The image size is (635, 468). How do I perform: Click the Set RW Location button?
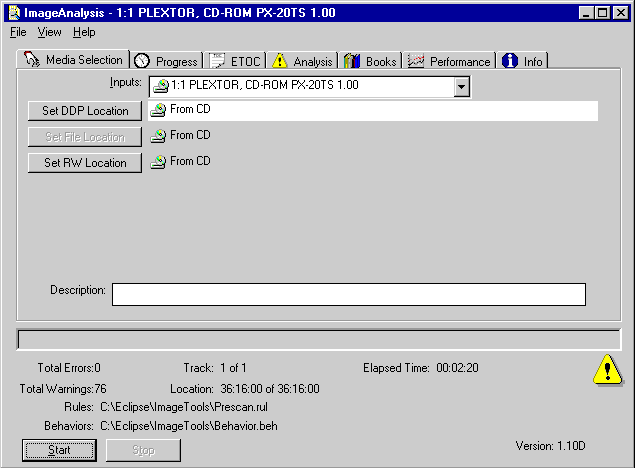pos(85,163)
